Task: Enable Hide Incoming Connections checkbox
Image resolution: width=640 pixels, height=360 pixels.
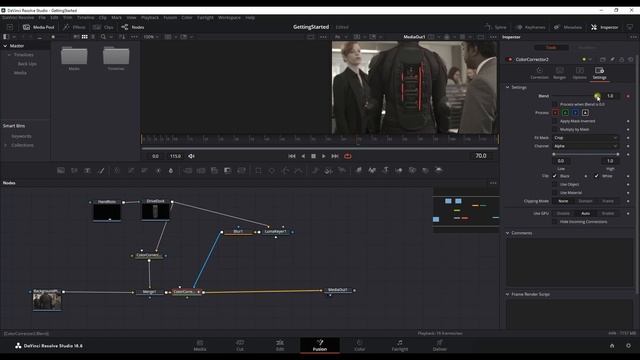Action: pyautogui.click(x=555, y=222)
